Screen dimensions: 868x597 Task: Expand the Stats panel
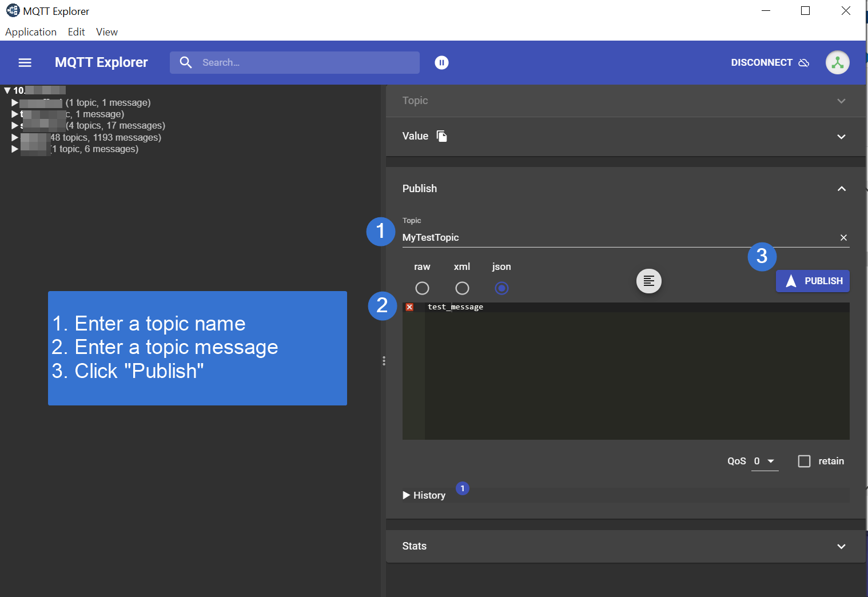(841, 547)
